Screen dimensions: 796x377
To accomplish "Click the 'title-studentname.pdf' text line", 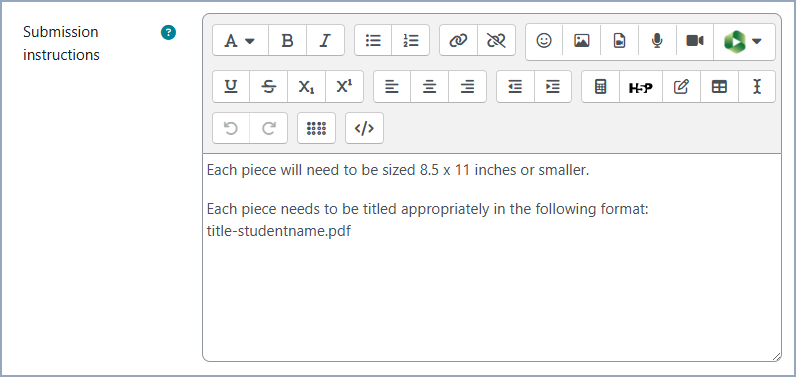I will (279, 231).
